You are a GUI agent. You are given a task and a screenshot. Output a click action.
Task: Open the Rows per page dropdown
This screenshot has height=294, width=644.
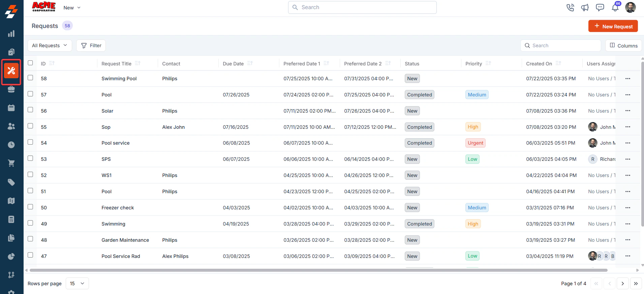click(x=77, y=284)
